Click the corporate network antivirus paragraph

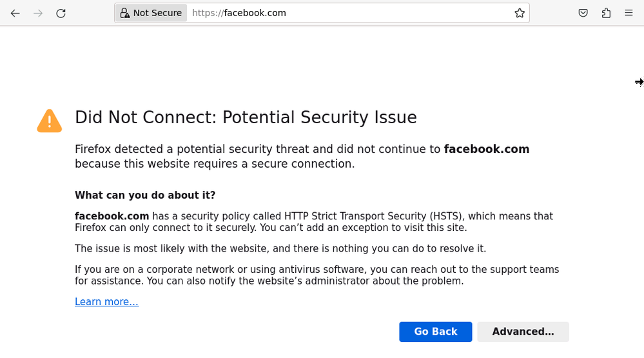click(317, 275)
